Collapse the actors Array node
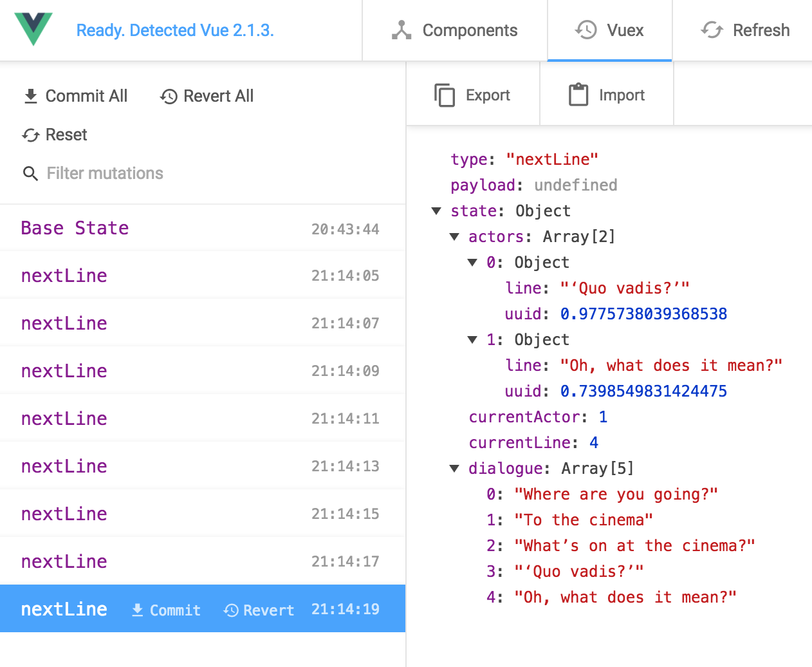This screenshot has height=667, width=812. point(454,237)
